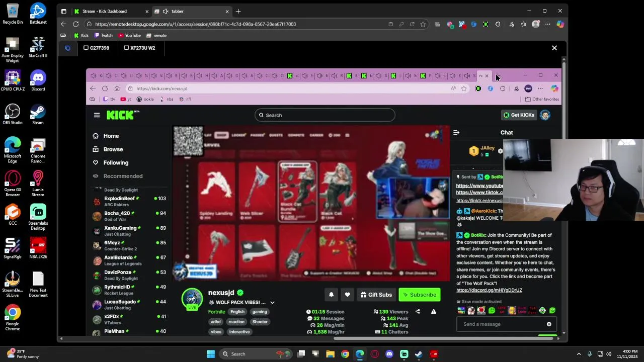Follow nexusjd with the heart button

(x=347, y=295)
